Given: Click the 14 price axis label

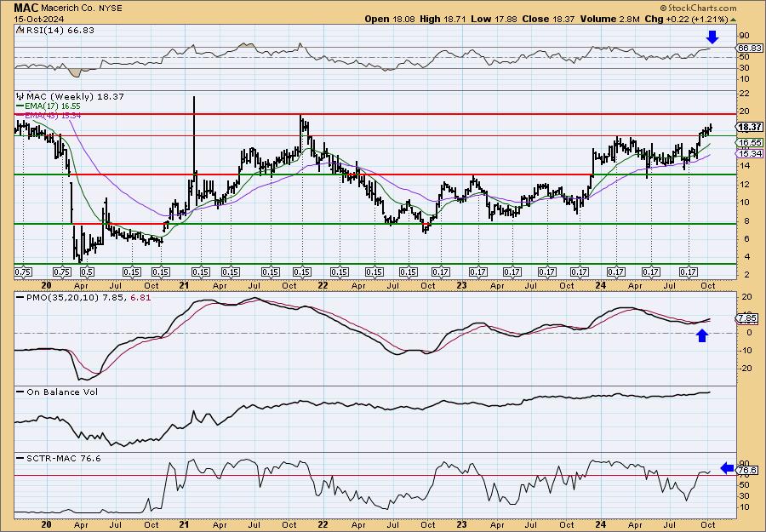Looking at the screenshot, I should [744, 166].
